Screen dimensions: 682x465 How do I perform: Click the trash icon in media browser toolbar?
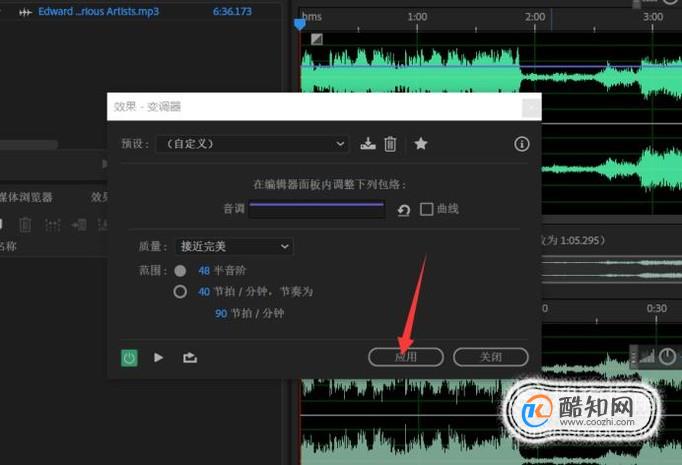(25, 225)
